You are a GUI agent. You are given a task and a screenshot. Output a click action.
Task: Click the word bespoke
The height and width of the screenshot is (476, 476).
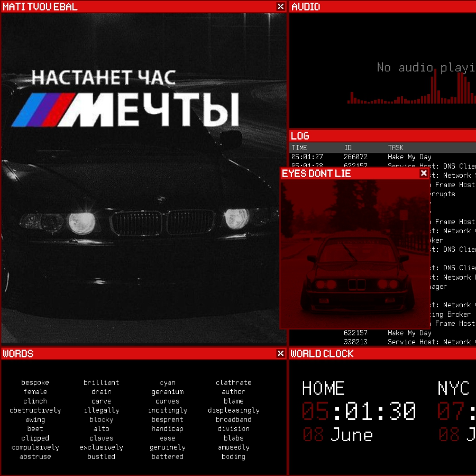[35, 382]
